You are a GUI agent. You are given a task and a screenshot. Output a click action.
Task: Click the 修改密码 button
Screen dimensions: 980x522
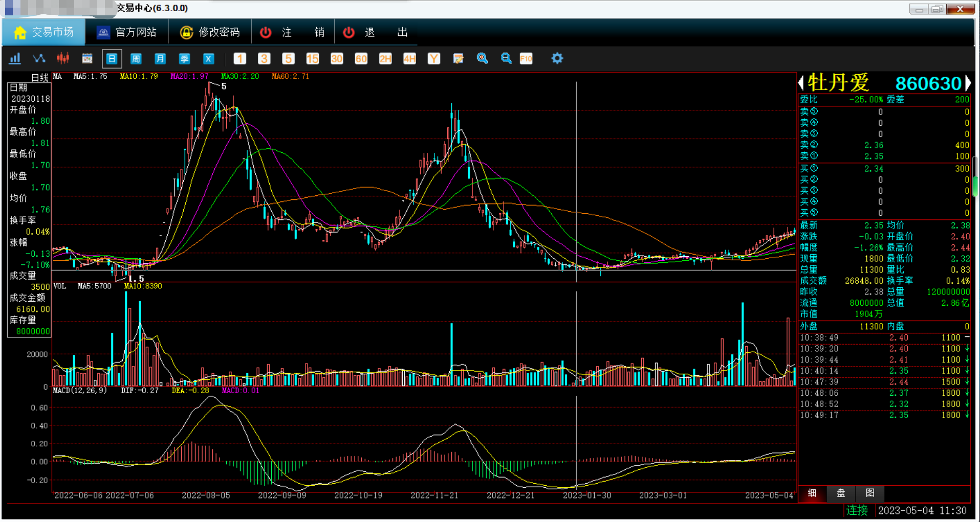pos(210,32)
